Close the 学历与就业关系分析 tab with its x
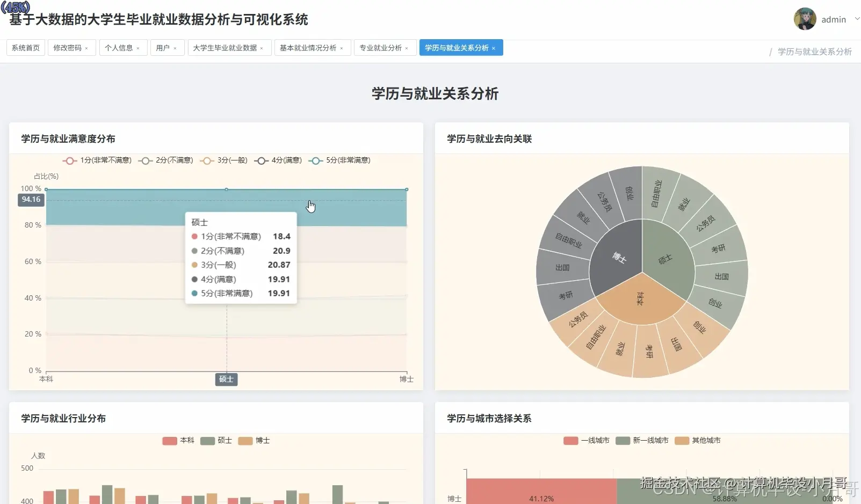861x504 pixels. click(494, 48)
